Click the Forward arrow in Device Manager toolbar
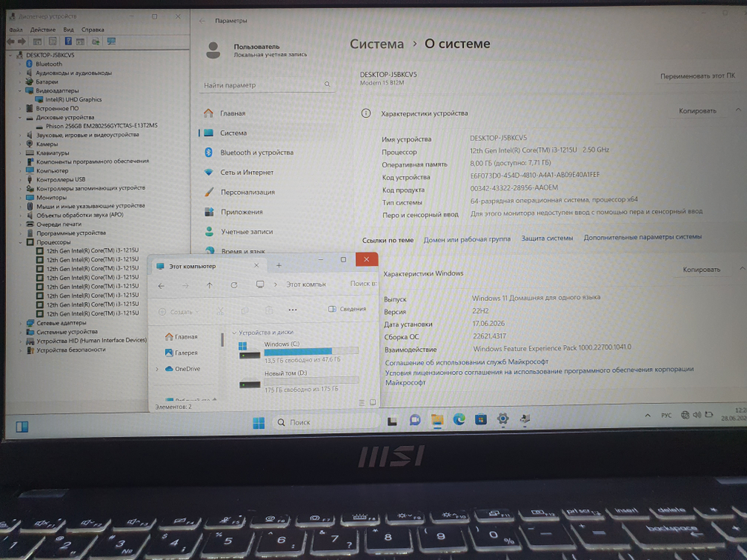The image size is (747, 560). coord(22,41)
